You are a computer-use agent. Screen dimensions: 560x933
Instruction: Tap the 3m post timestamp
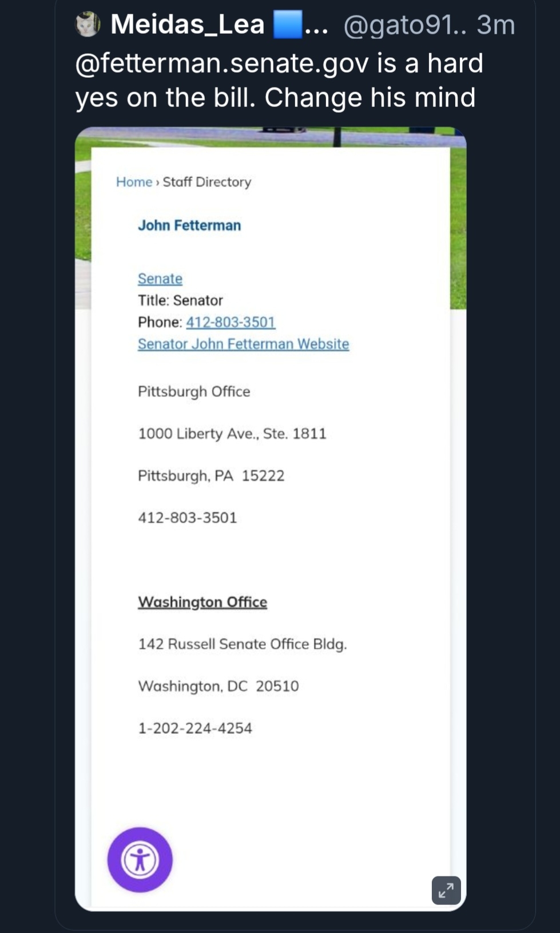coord(496,25)
